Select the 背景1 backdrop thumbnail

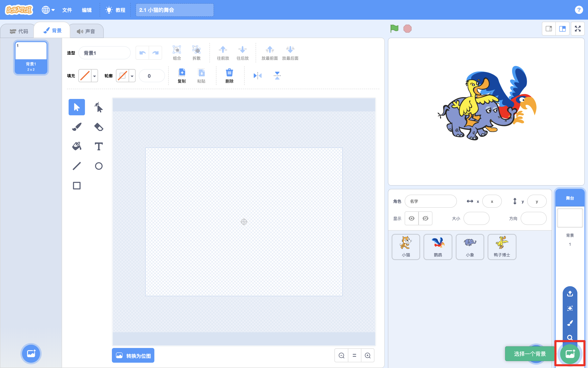pyautogui.click(x=31, y=58)
